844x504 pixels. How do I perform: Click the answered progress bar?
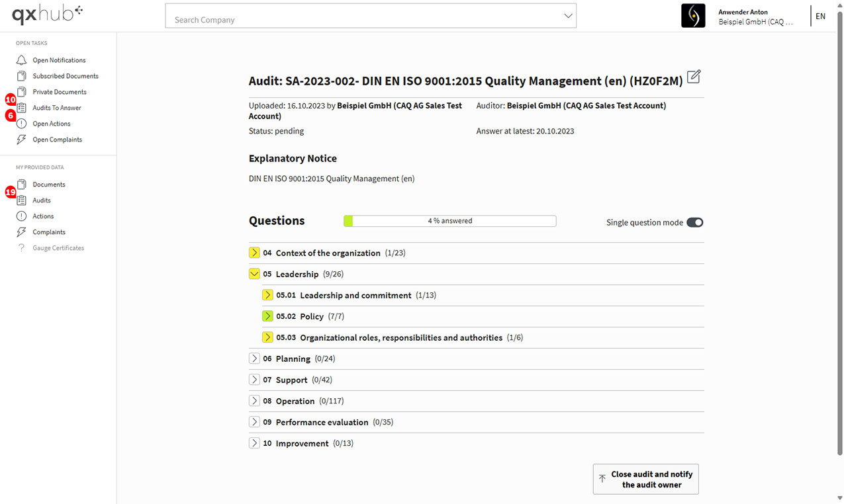point(449,221)
